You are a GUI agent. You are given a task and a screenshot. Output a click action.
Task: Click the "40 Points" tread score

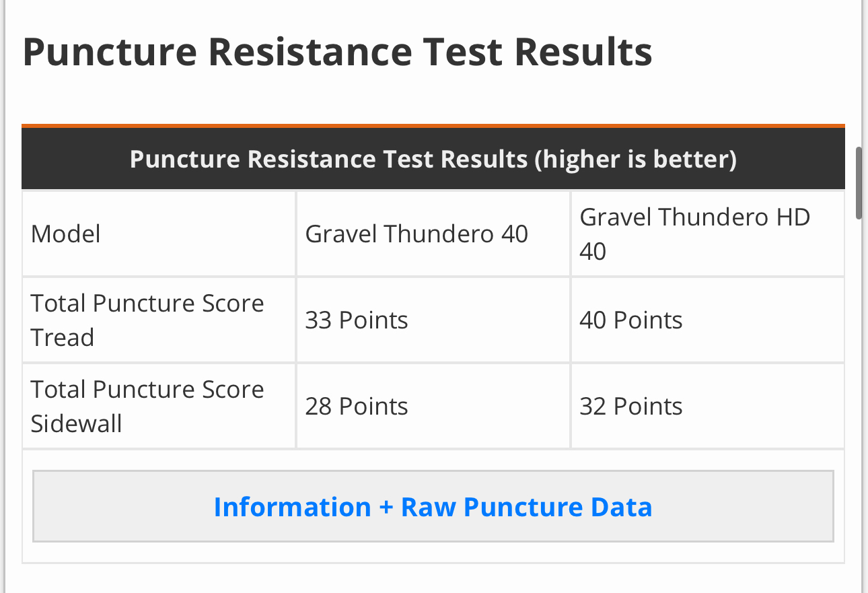coord(631,320)
